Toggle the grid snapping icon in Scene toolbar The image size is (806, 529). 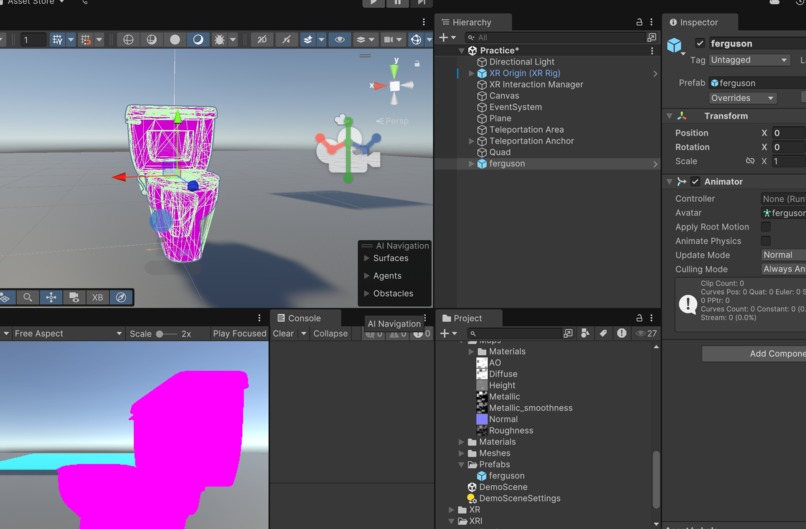(57, 40)
